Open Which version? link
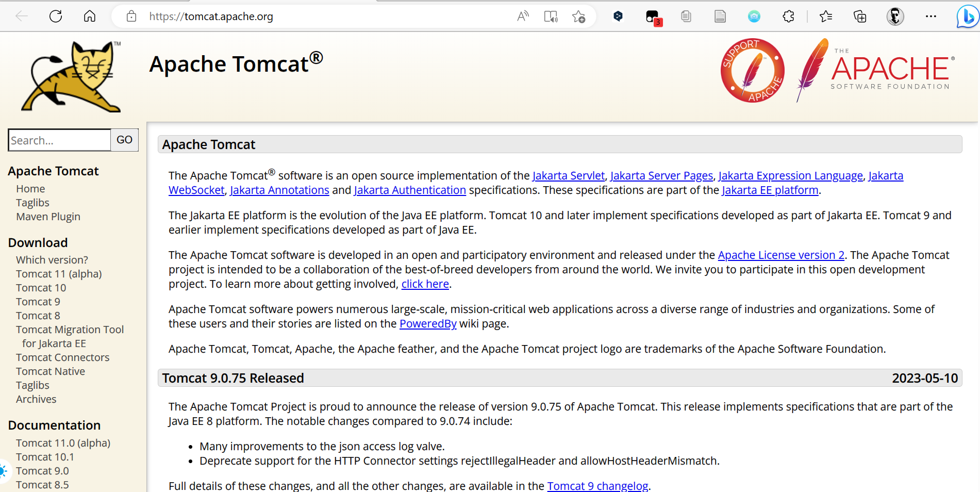Viewport: 980px width, 492px height. click(x=52, y=260)
